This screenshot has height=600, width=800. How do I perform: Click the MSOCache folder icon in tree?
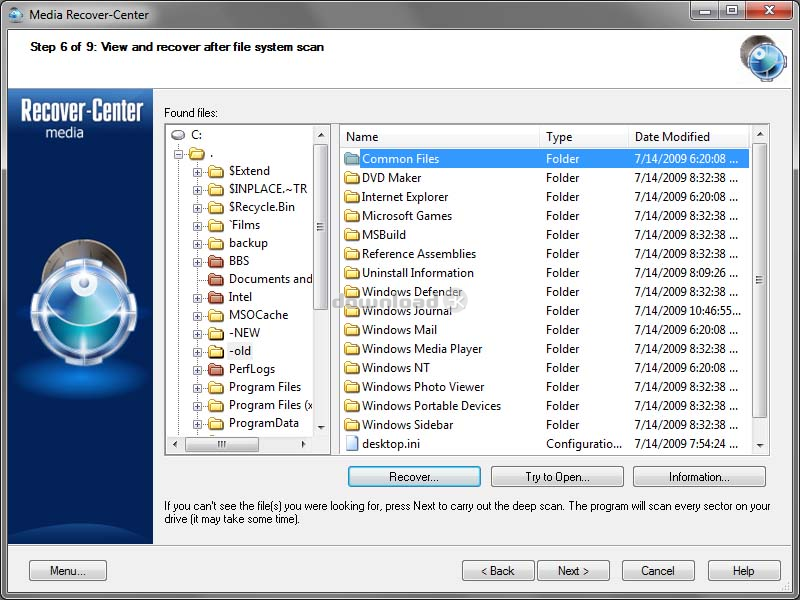point(216,315)
